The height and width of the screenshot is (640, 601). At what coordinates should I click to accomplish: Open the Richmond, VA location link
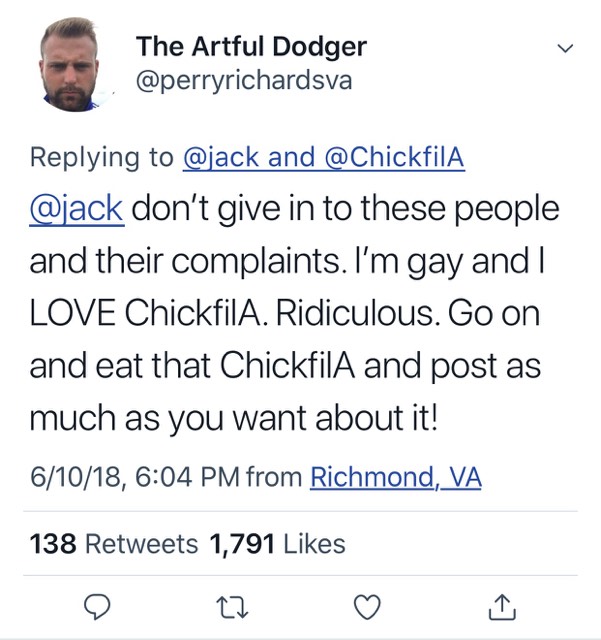[395, 478]
